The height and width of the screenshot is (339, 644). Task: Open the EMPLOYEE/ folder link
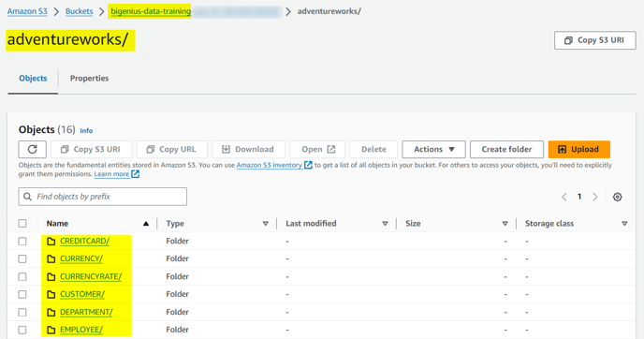(x=81, y=330)
